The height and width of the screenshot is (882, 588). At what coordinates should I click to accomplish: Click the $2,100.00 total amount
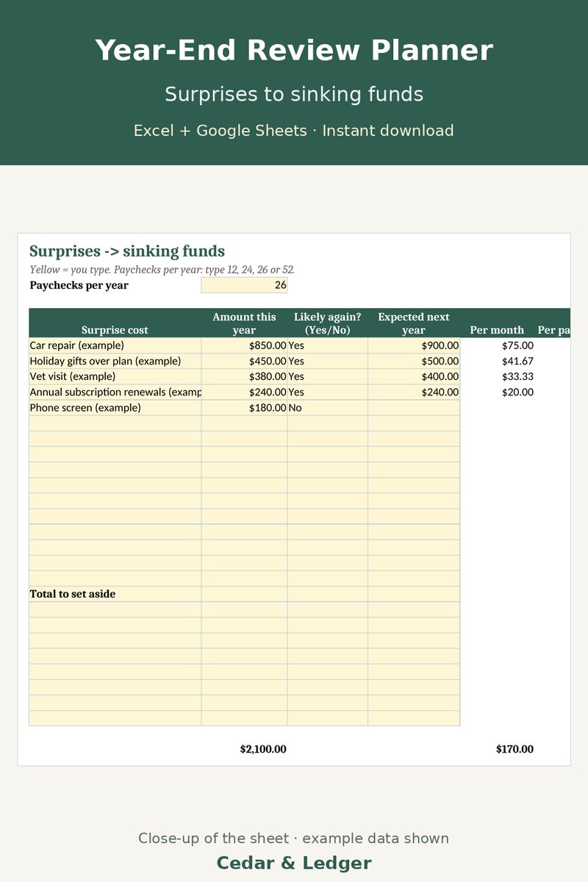coord(263,749)
